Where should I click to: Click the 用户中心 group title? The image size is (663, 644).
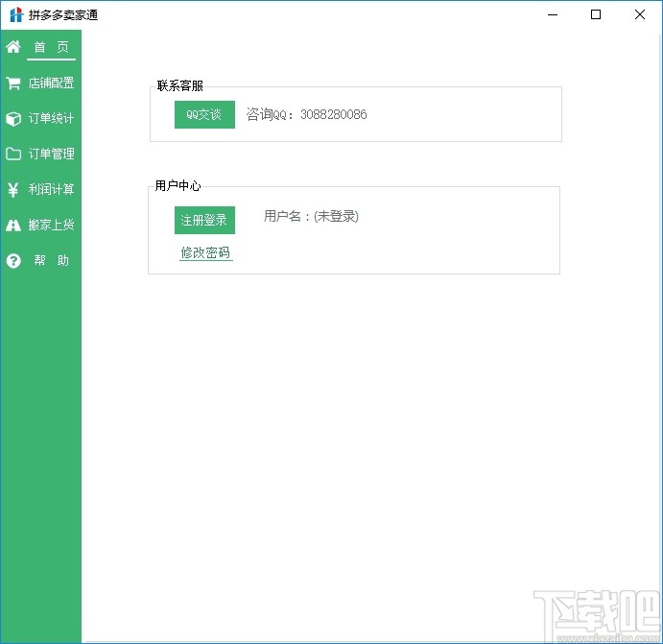[x=178, y=185]
